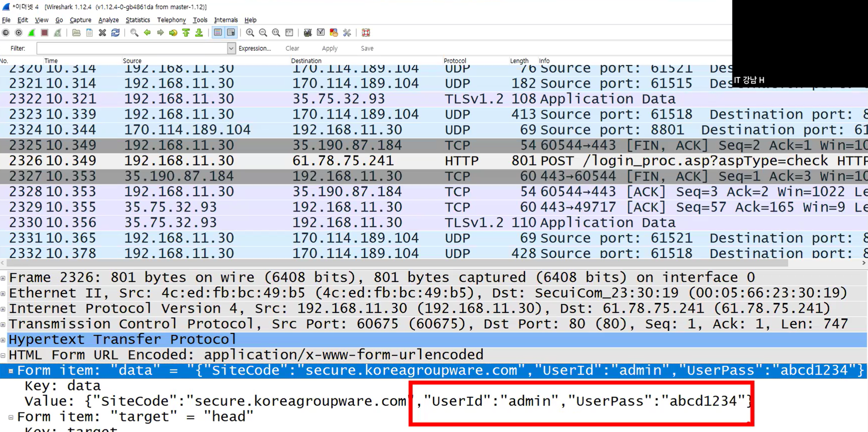The image size is (868, 432).
Task: Open coloring rules icon in toolbar
Action: click(x=334, y=33)
